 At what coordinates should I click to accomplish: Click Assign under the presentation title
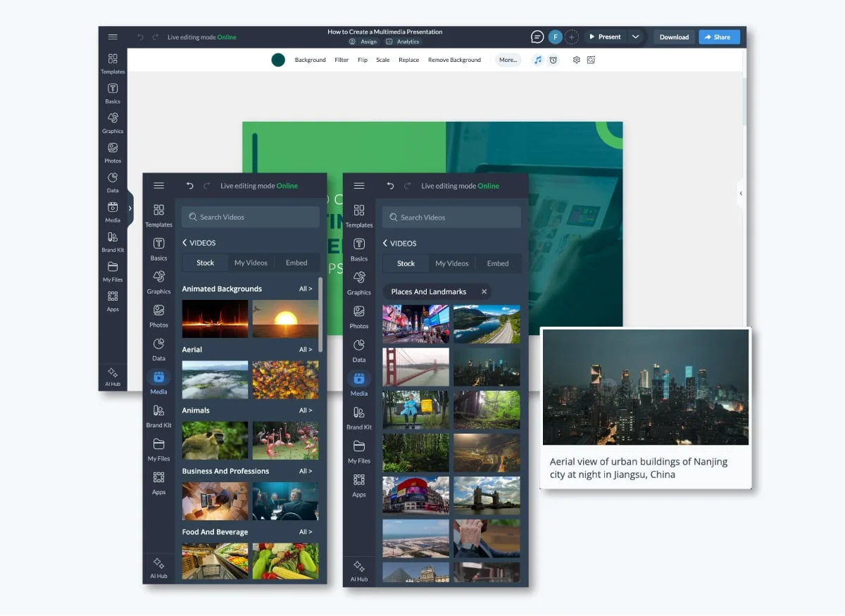[x=363, y=42]
